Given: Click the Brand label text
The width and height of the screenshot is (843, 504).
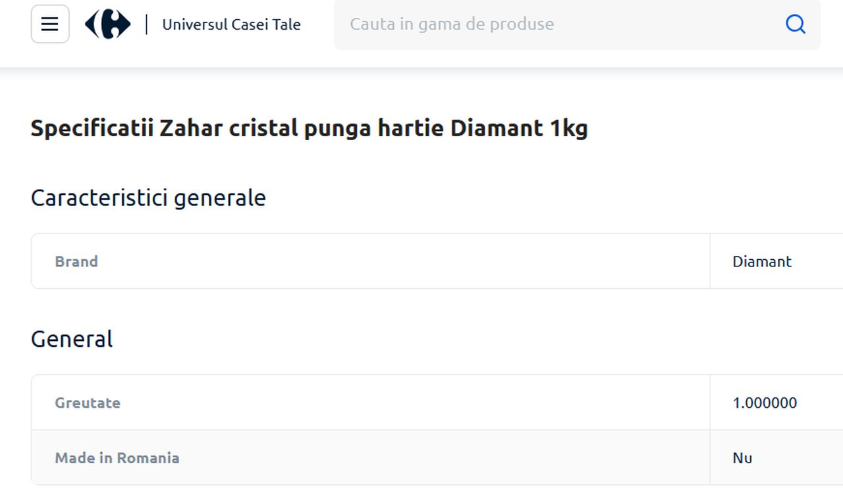Looking at the screenshot, I should click(x=76, y=261).
